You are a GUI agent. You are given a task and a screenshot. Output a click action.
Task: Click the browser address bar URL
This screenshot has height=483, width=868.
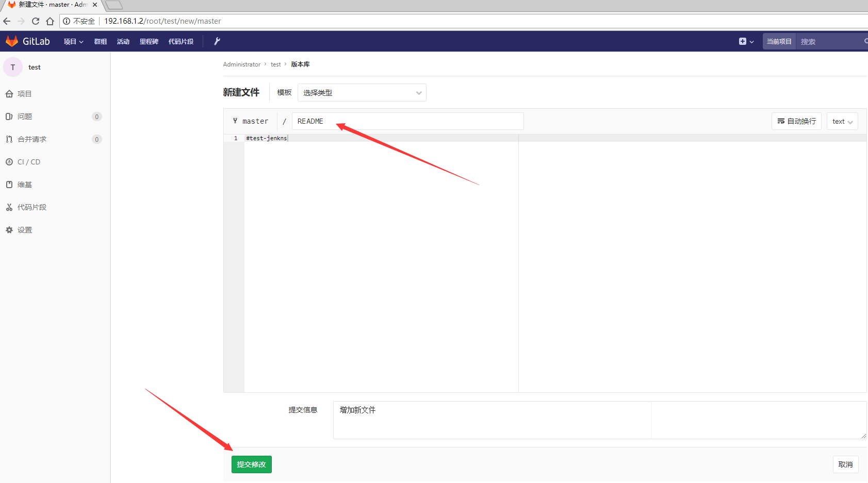click(x=162, y=21)
